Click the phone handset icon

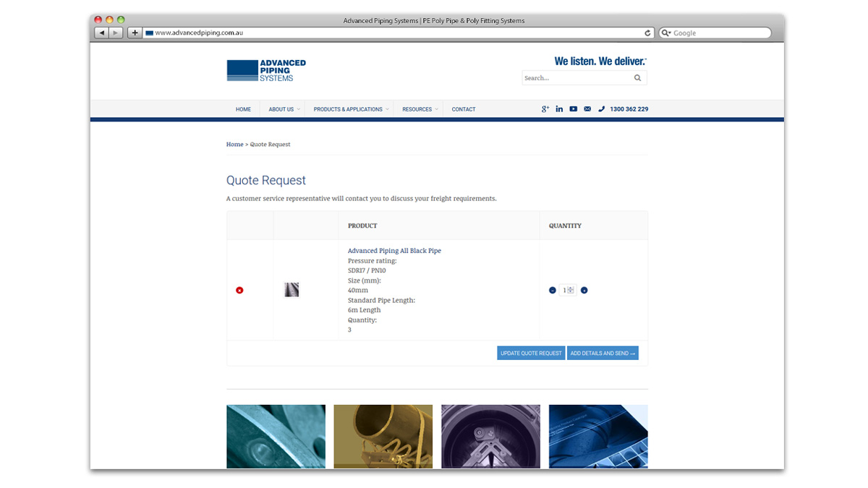pyautogui.click(x=601, y=109)
